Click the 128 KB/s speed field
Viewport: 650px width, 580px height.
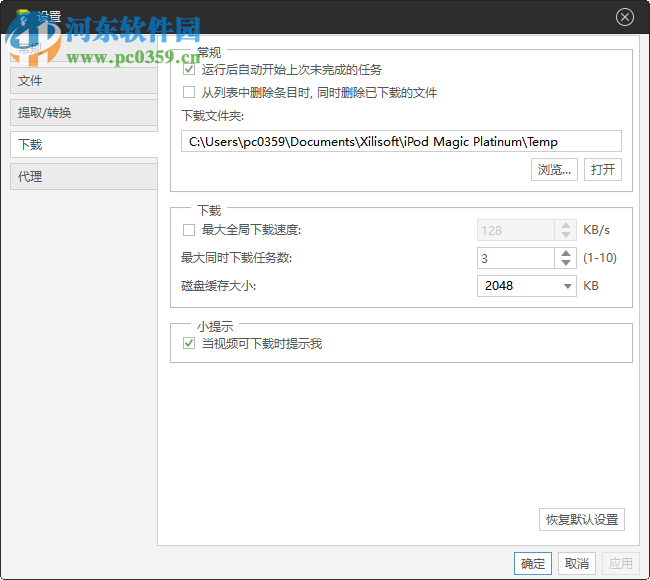point(516,230)
